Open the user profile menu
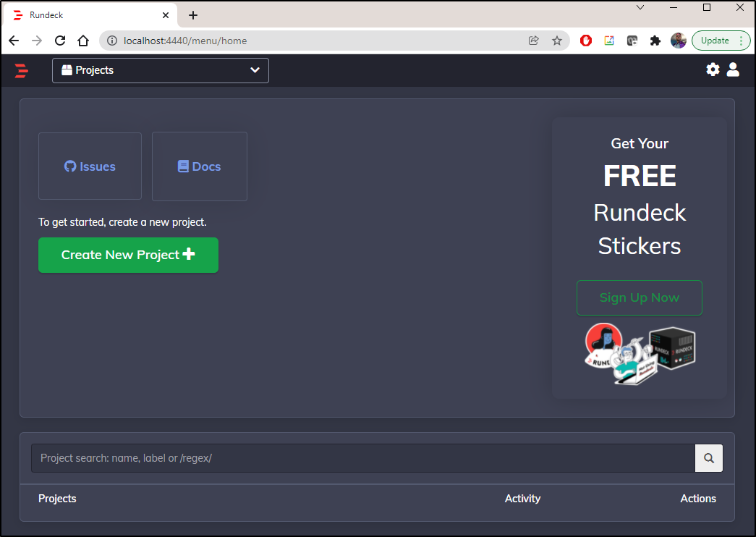756x537 pixels. pyautogui.click(x=733, y=69)
